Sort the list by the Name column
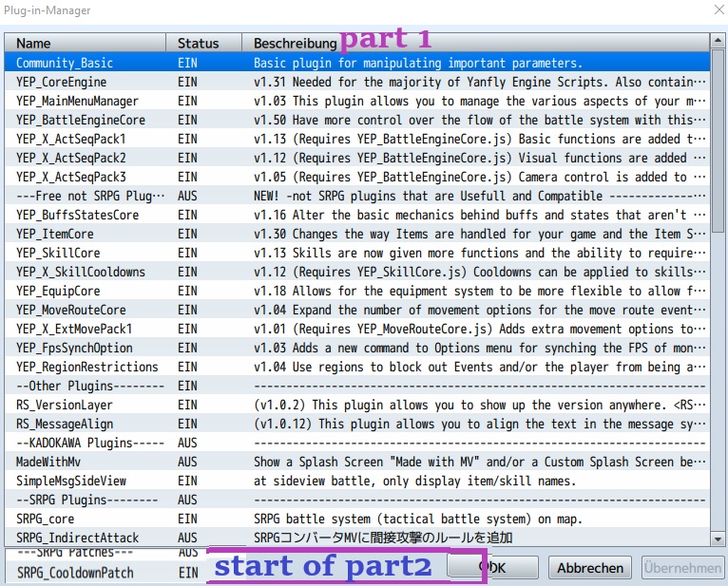 coord(85,43)
